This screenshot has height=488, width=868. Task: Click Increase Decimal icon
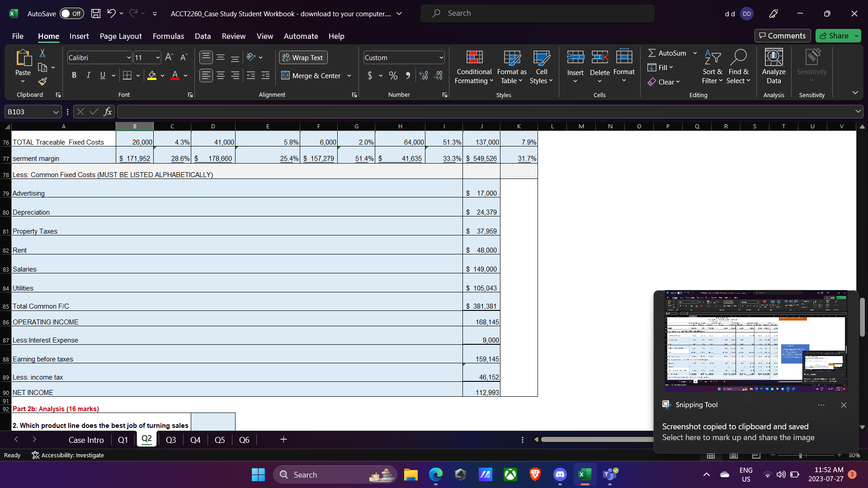[x=423, y=75]
